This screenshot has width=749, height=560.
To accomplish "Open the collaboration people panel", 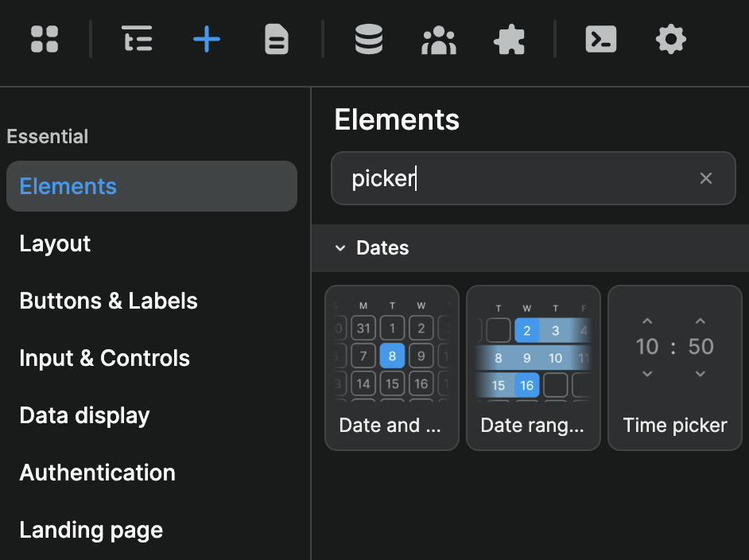I will pos(438,39).
